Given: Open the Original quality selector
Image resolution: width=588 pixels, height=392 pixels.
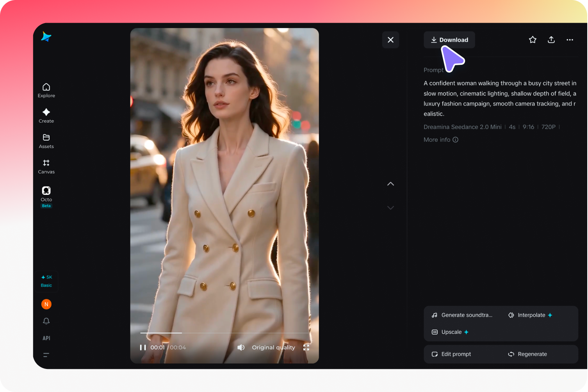Looking at the screenshot, I should click(x=273, y=347).
